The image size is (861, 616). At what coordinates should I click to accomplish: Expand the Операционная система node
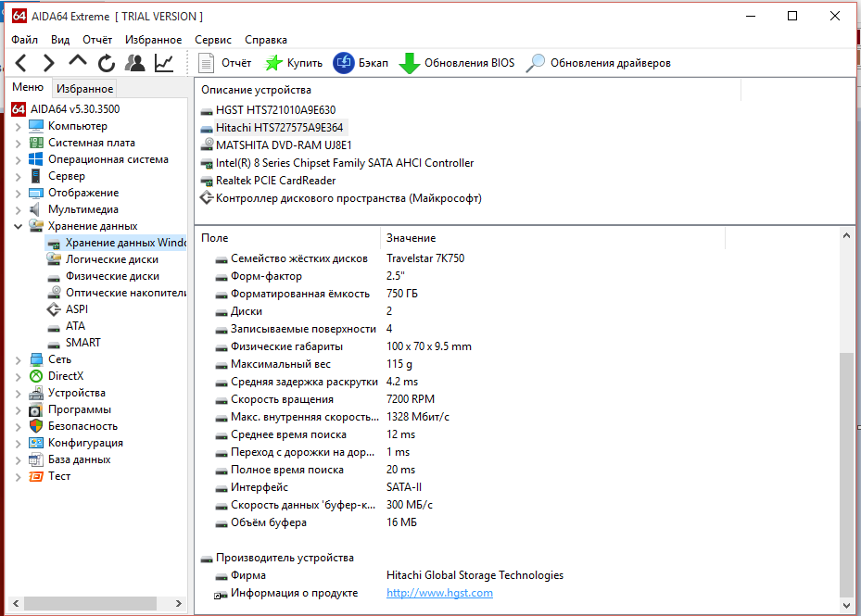tap(18, 160)
